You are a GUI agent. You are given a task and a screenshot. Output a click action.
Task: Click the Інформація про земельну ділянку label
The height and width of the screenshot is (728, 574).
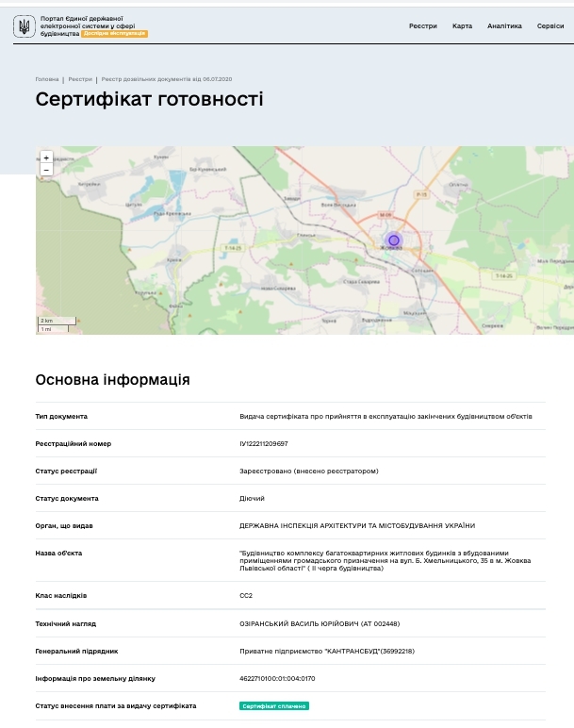pos(95,679)
